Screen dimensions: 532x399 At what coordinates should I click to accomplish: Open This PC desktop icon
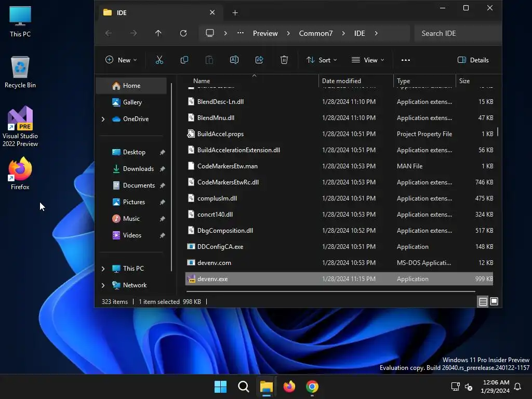20,21
